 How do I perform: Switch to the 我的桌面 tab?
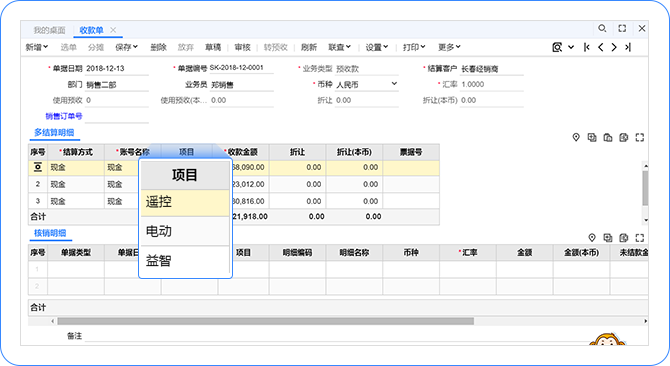pos(49,30)
